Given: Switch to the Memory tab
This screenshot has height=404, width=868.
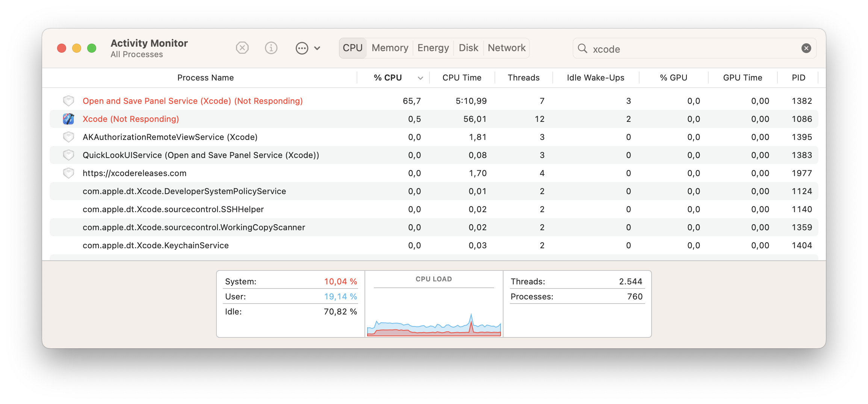Looking at the screenshot, I should pyautogui.click(x=390, y=48).
